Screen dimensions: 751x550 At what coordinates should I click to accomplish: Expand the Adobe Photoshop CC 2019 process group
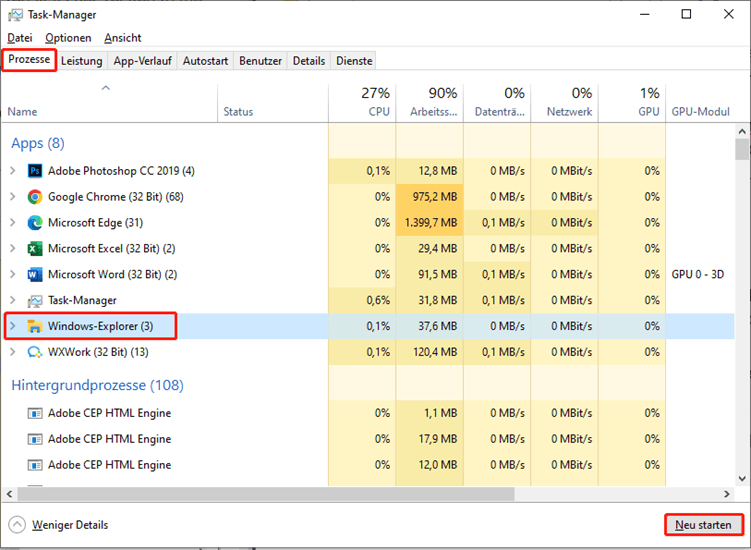point(13,171)
